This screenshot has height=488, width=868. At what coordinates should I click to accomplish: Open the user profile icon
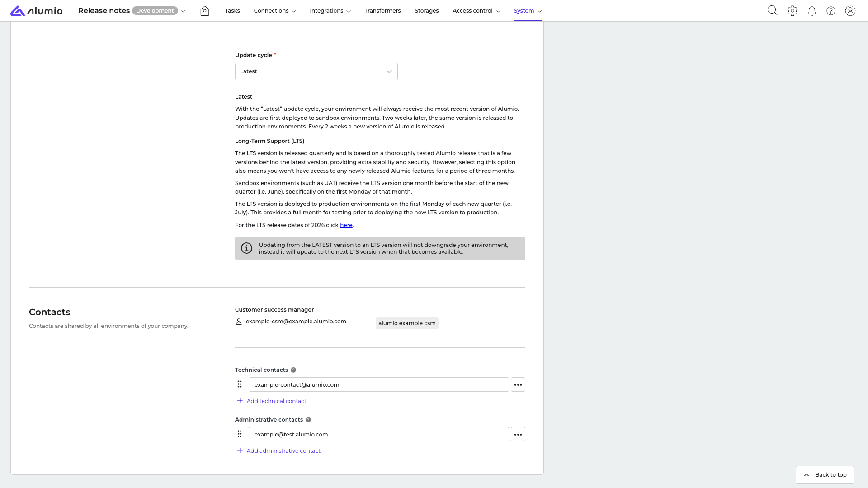850,11
